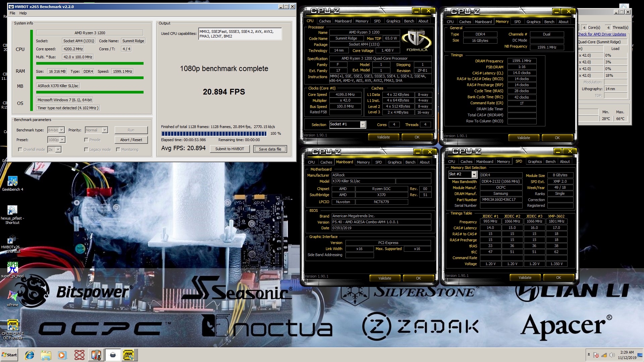Switch to ASRock CPU-Z taskbar button
644x362 pixels.
pos(129,355)
